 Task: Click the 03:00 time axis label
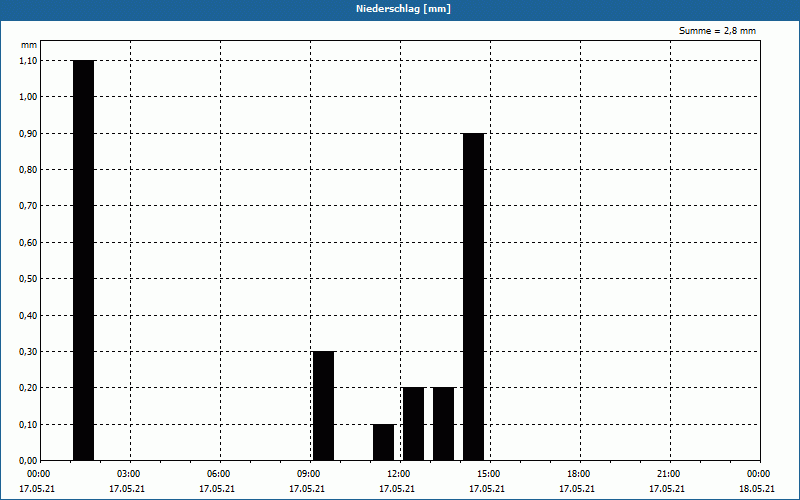(128, 474)
